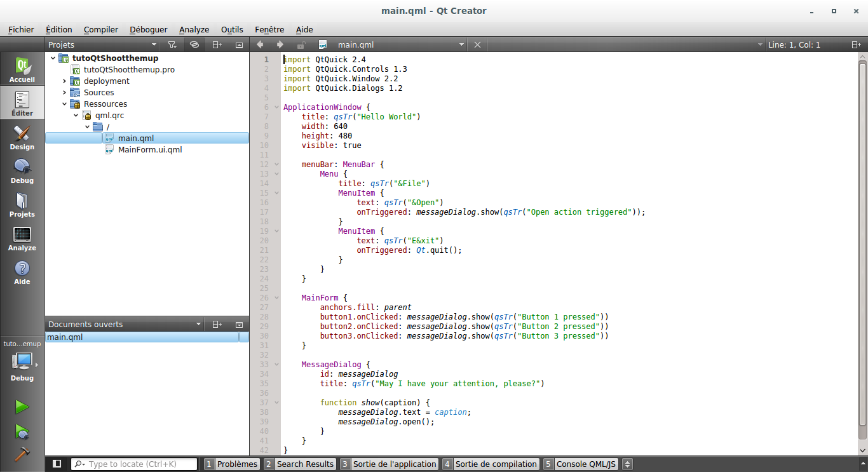Open the Outils menu
Image resolution: width=868 pixels, height=472 pixels.
[x=232, y=29]
